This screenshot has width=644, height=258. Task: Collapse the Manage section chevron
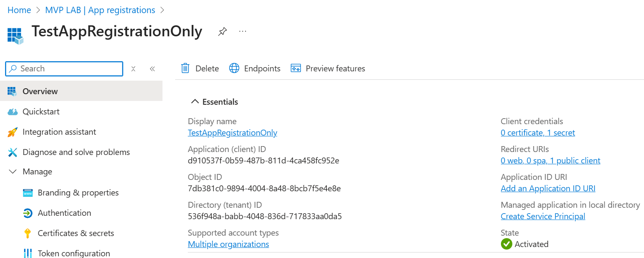pos(13,172)
